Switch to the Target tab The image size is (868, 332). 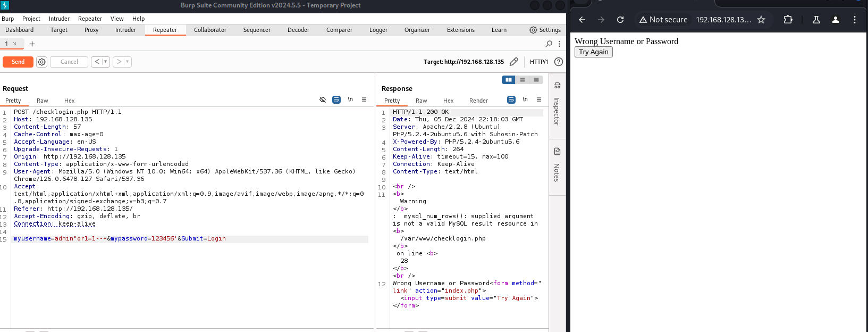click(59, 30)
